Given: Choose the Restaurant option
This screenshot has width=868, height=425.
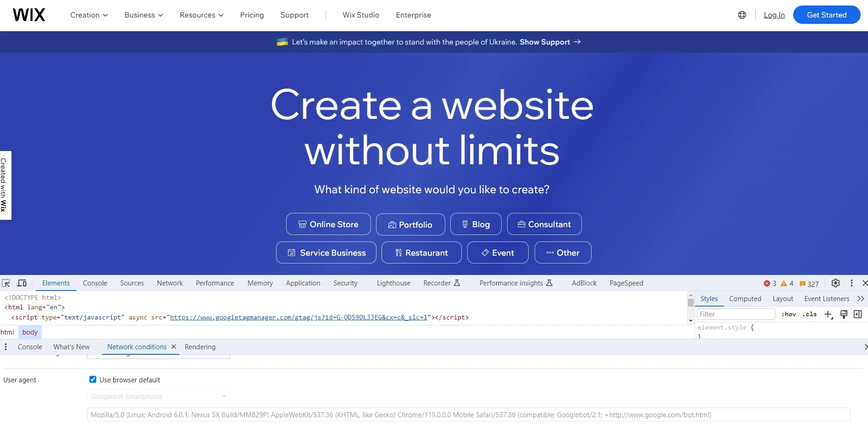Looking at the screenshot, I should 421,252.
